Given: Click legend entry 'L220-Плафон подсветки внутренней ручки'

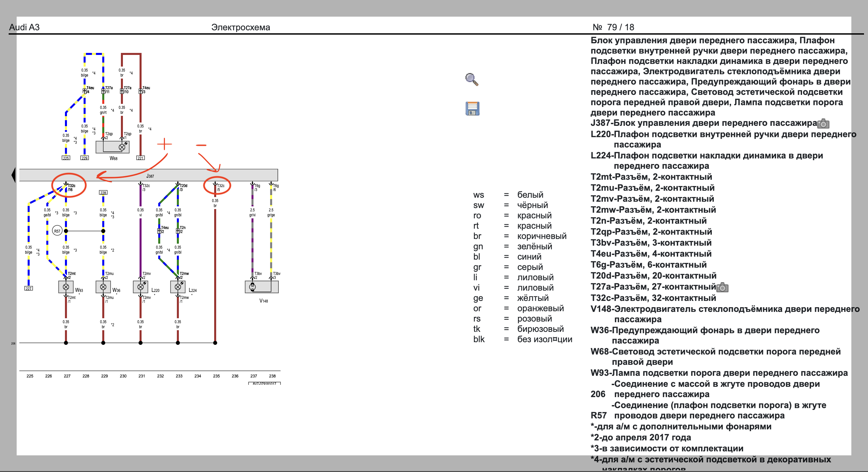Looking at the screenshot, I should point(723,139).
